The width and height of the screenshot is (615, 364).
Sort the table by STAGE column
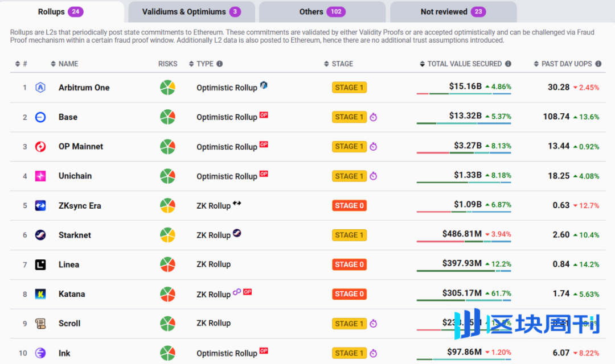point(338,64)
